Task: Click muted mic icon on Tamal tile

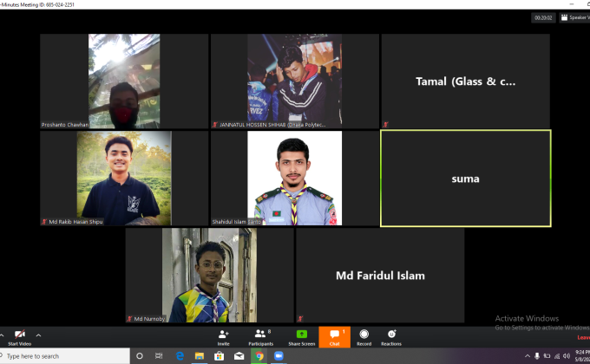Action: pos(385,125)
